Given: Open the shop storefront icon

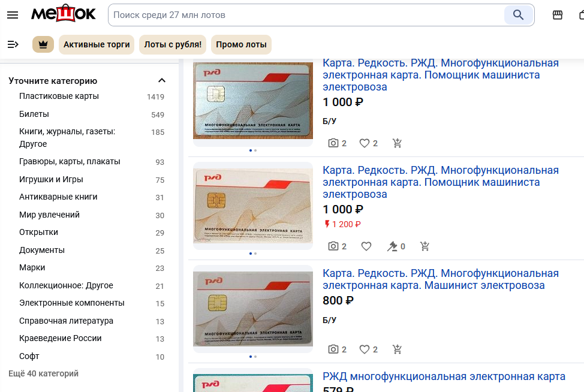Looking at the screenshot, I should tap(557, 15).
